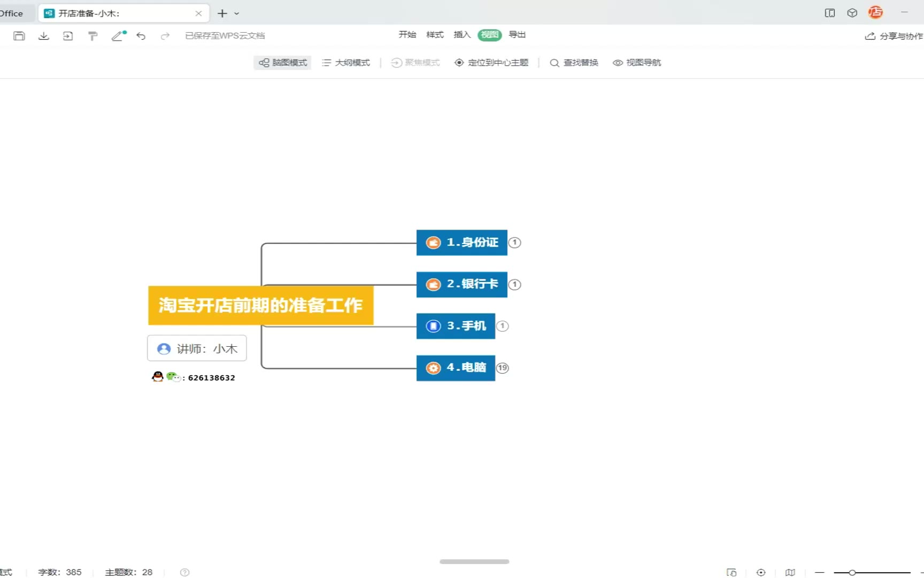Click the redo arrow icon
924x578 pixels.
coord(165,36)
